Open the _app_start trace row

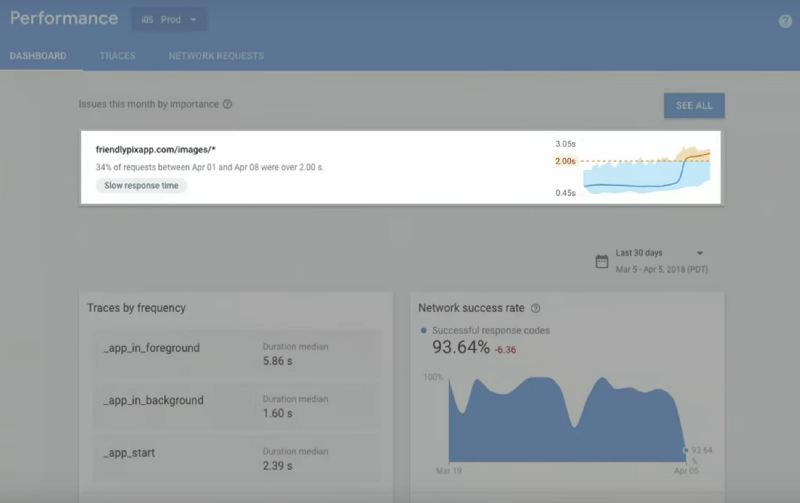[x=236, y=459]
